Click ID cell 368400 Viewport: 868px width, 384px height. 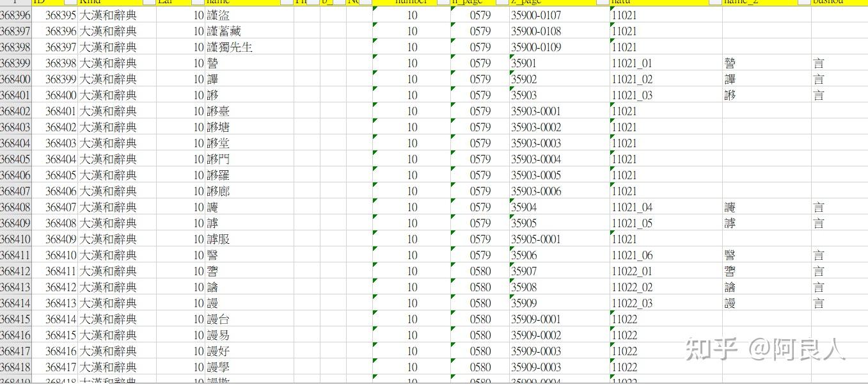55,95
